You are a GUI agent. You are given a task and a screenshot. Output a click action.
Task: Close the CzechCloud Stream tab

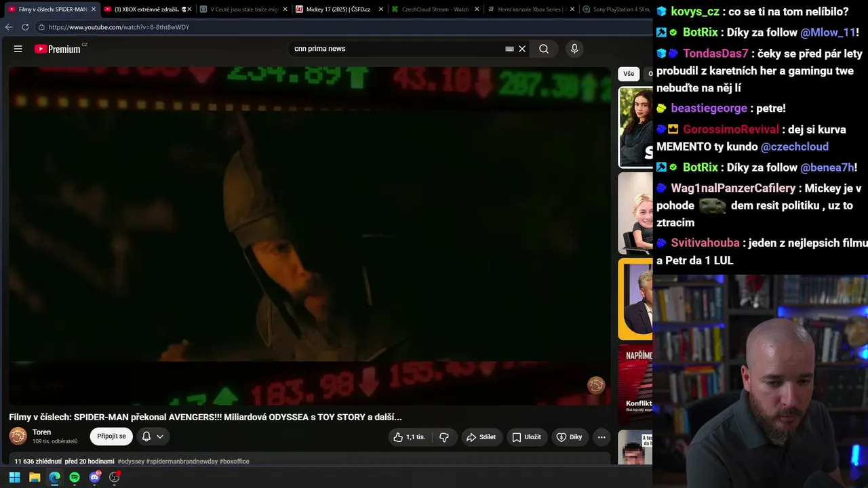[x=477, y=9]
